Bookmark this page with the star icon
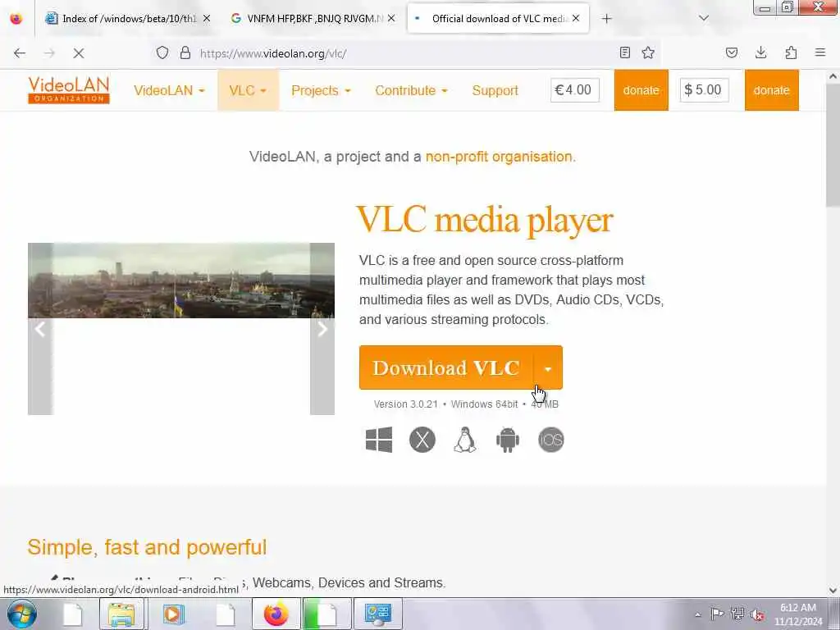840x630 pixels. [x=648, y=52]
